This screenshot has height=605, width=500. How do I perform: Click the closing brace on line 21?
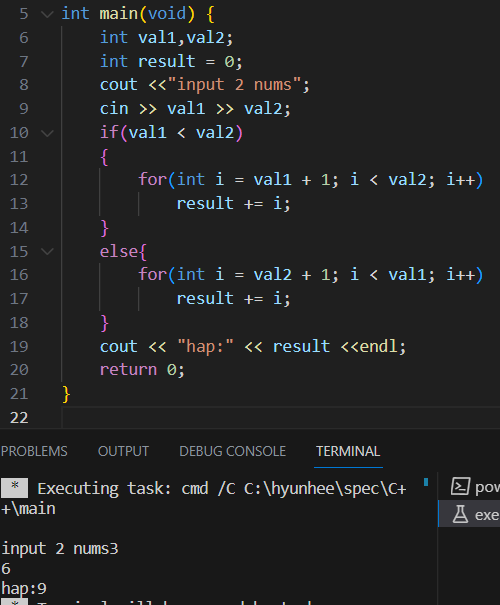(66, 394)
